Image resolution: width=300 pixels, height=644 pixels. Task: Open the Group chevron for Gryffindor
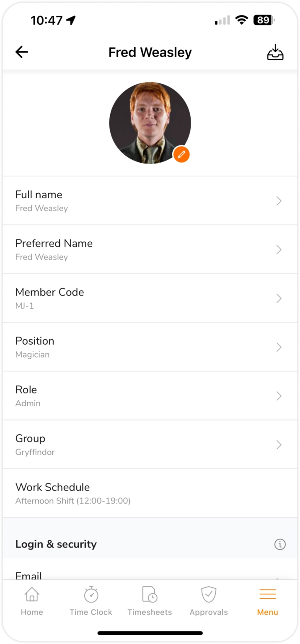(x=279, y=444)
